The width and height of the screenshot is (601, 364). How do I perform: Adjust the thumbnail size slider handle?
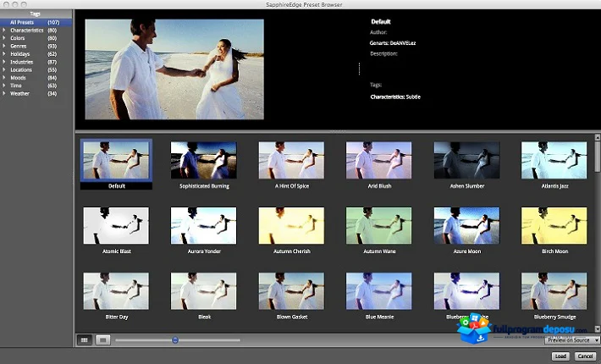click(x=175, y=339)
